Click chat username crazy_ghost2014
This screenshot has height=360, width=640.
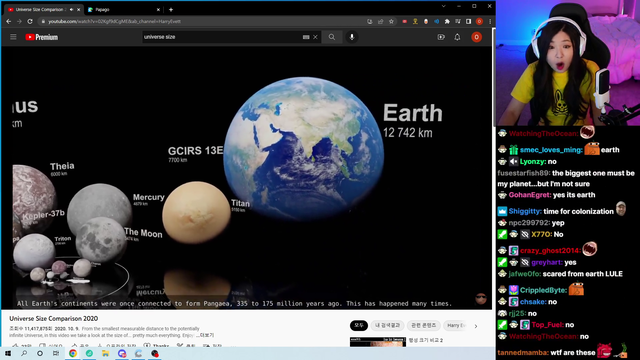coord(550,251)
